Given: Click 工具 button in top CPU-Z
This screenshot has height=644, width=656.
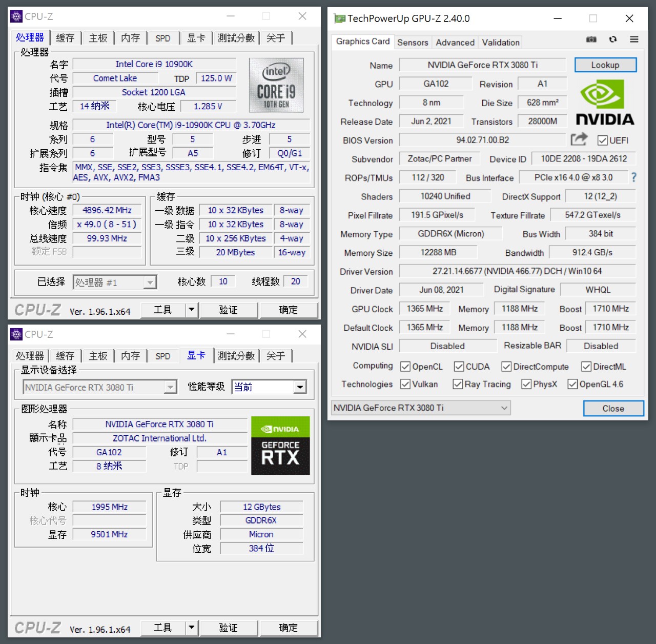Looking at the screenshot, I should point(163,310).
